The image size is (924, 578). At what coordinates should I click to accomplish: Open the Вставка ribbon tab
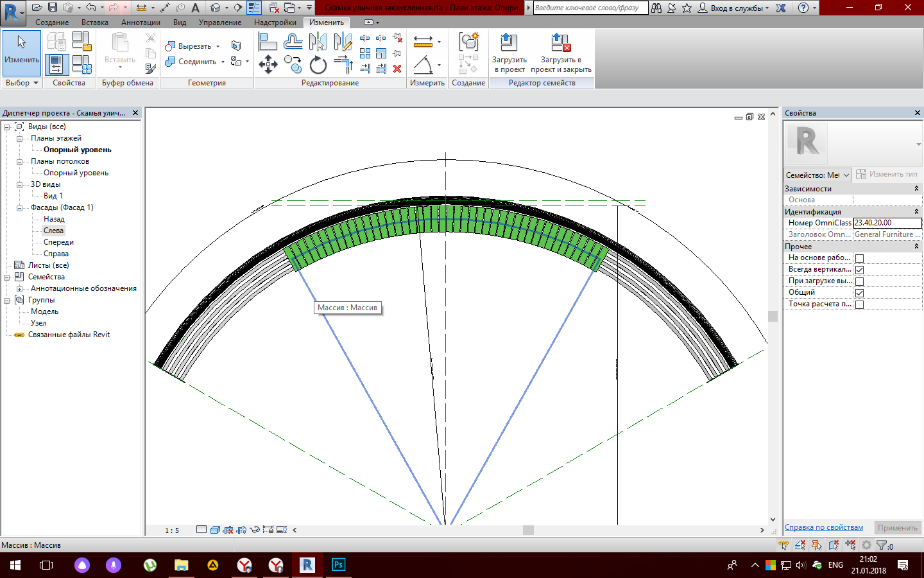[94, 22]
